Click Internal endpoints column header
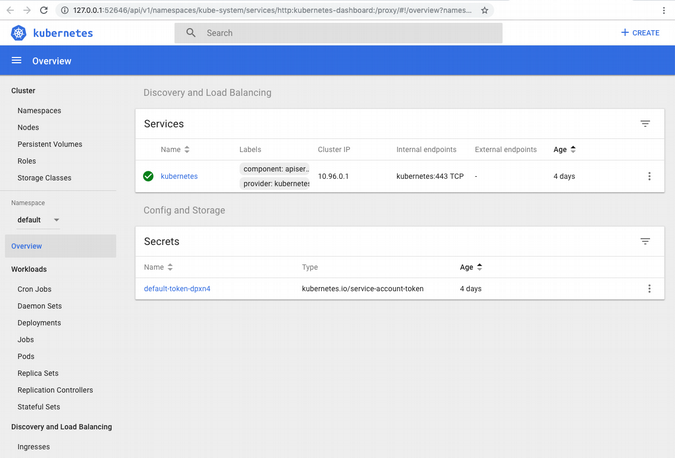The image size is (675, 458). tap(426, 149)
